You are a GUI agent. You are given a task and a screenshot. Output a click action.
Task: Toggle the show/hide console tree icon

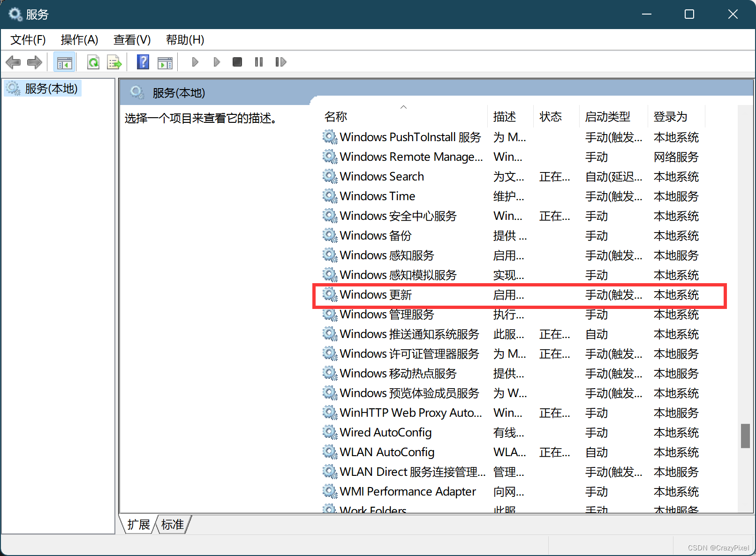[x=64, y=62]
